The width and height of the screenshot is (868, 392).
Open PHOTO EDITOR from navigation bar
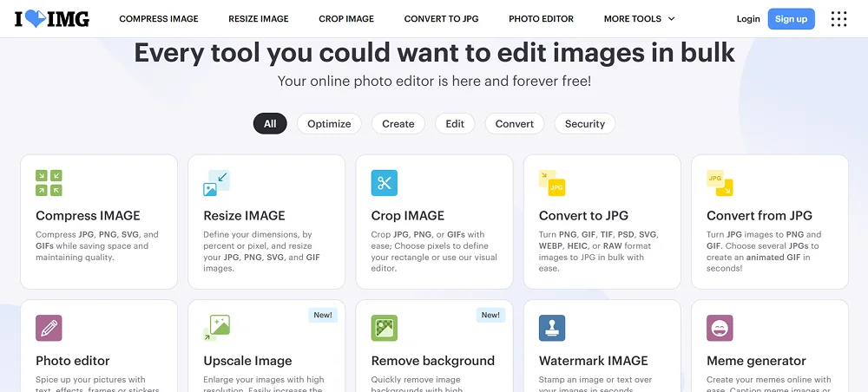click(541, 19)
